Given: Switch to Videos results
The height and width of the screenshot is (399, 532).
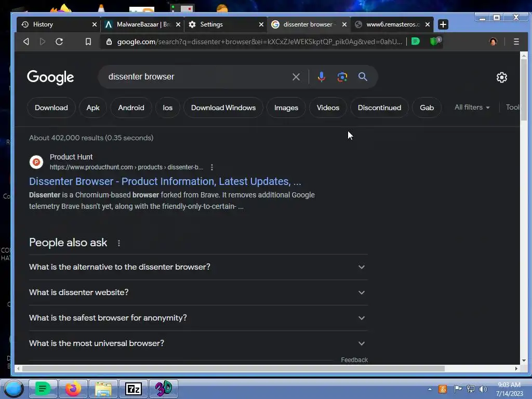Looking at the screenshot, I should [328, 108].
